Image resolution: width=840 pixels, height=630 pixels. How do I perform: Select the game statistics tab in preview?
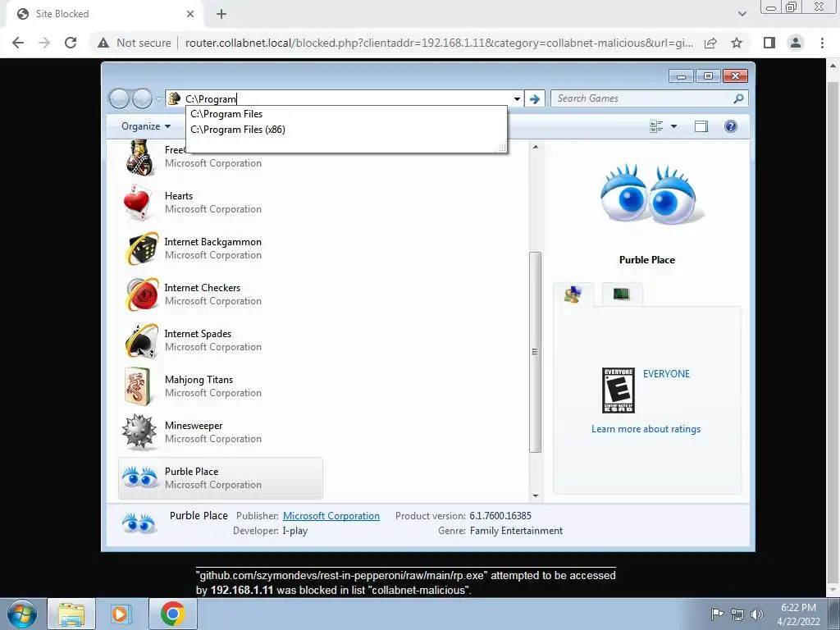573,294
